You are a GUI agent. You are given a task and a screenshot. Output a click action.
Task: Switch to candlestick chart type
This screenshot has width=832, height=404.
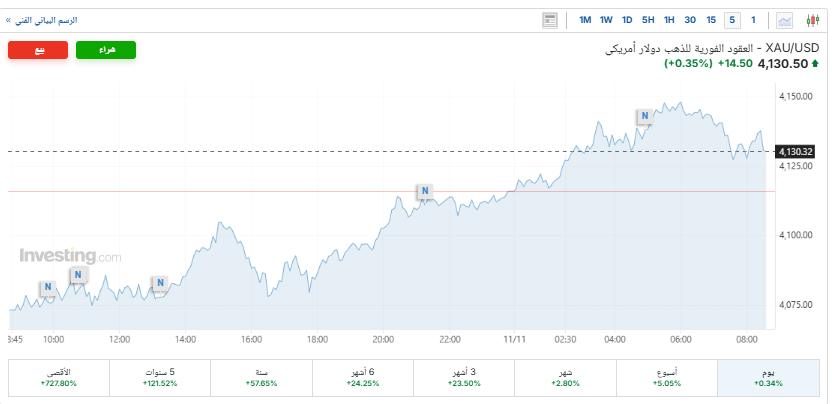(x=812, y=20)
